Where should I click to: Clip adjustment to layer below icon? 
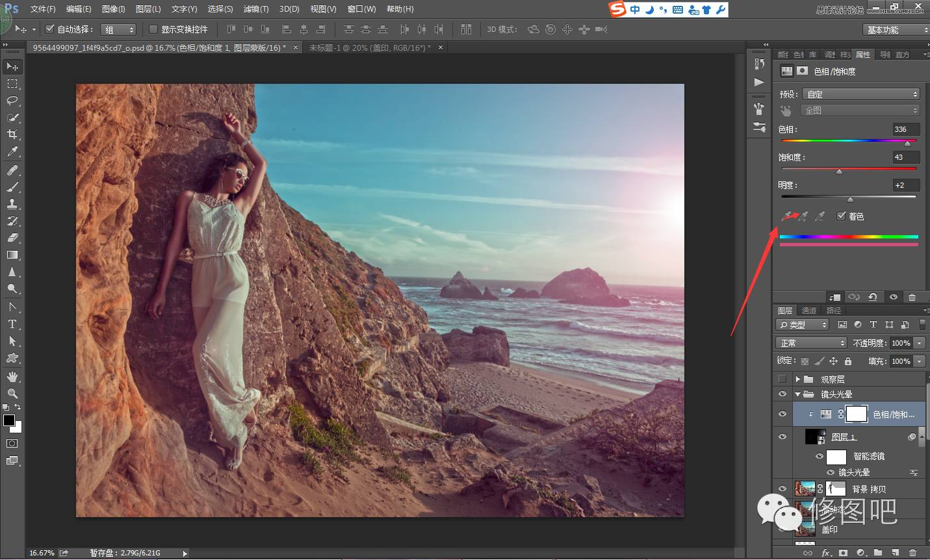834,297
